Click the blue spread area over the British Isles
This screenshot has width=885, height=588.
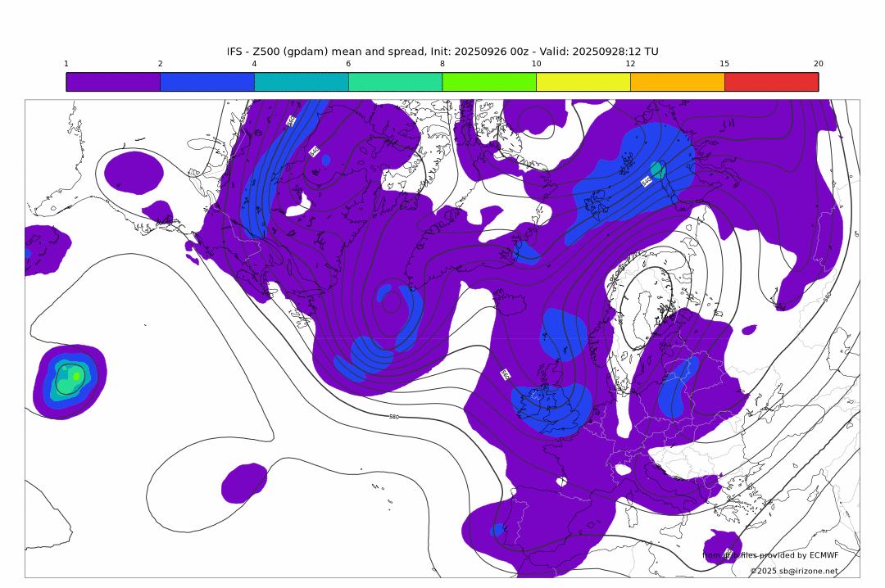551,405
